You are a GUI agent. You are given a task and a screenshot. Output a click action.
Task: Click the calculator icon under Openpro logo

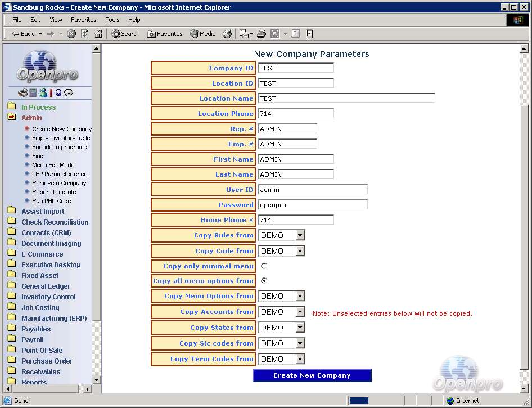(33, 93)
